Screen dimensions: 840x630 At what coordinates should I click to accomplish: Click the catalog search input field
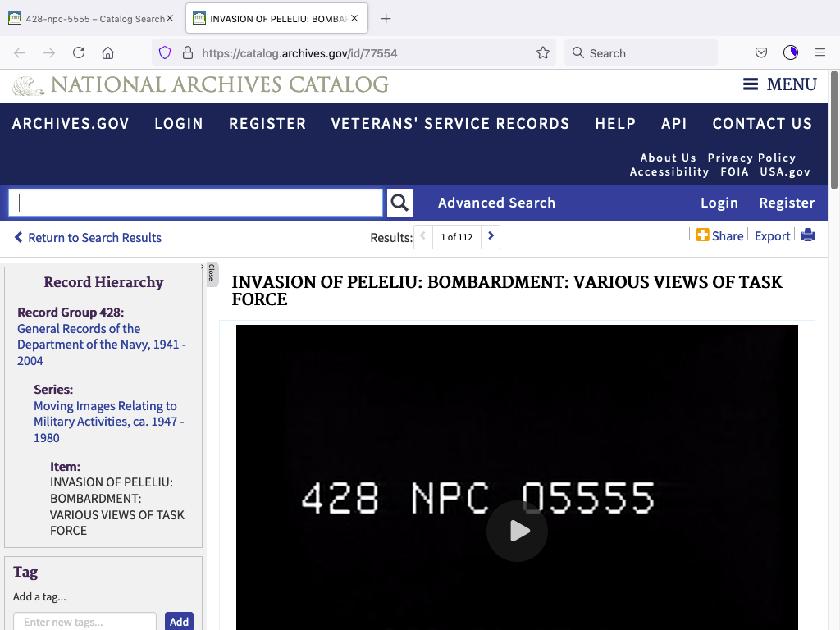click(195, 203)
